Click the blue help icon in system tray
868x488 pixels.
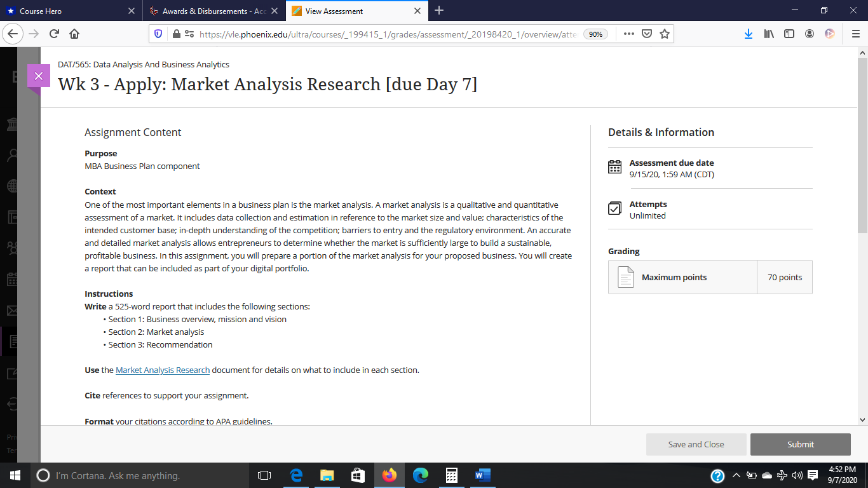pyautogui.click(x=717, y=476)
